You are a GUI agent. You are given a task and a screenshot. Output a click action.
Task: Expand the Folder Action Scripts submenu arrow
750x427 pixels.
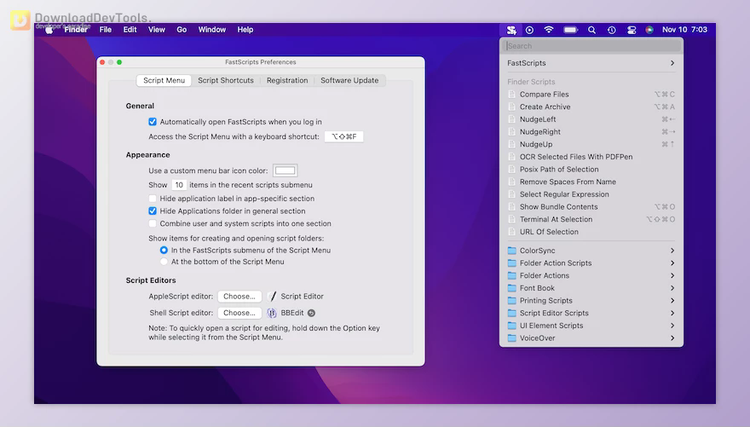click(672, 263)
